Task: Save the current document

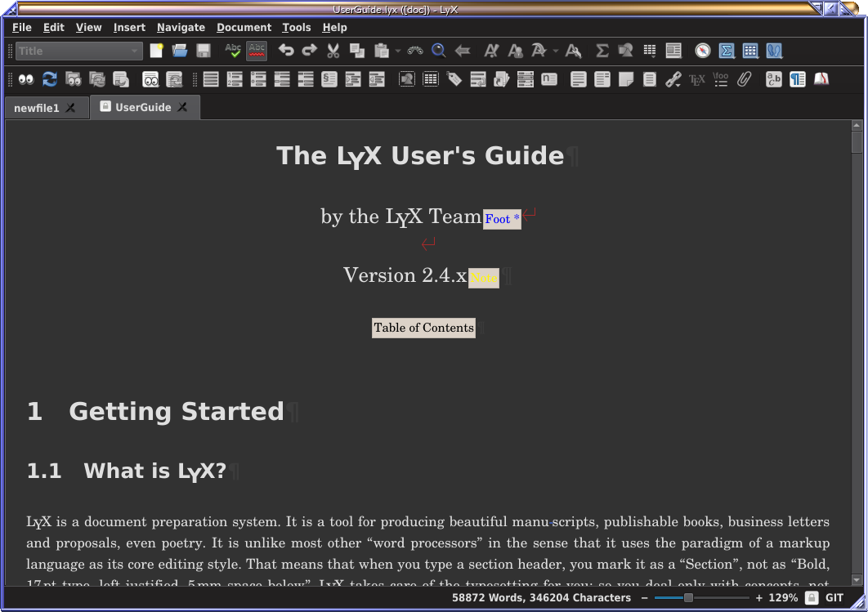Action: (x=204, y=51)
